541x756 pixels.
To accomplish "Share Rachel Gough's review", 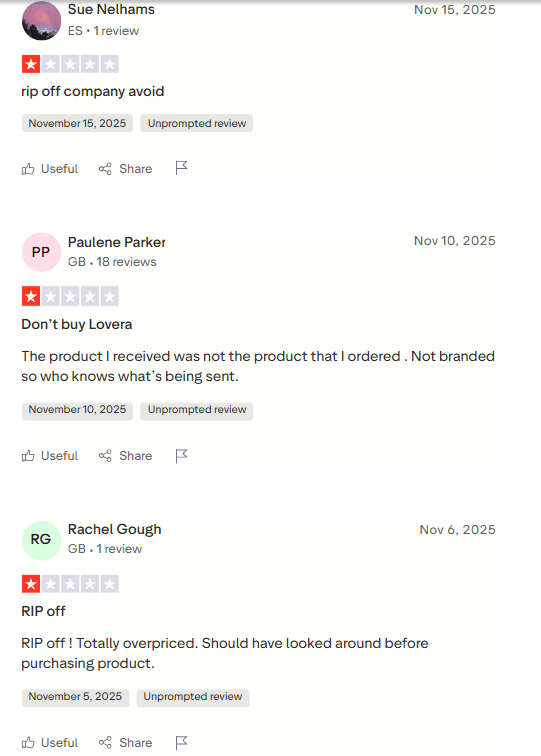I will 125,742.
